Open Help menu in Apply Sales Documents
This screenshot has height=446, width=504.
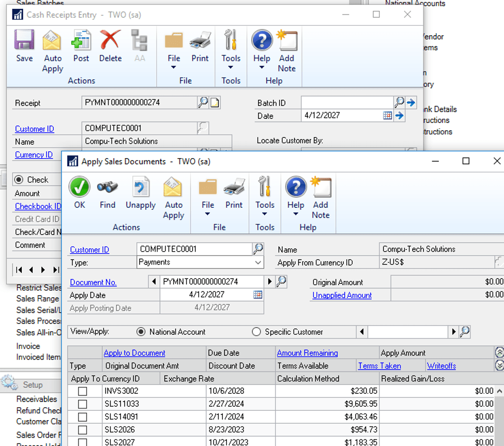296,205
